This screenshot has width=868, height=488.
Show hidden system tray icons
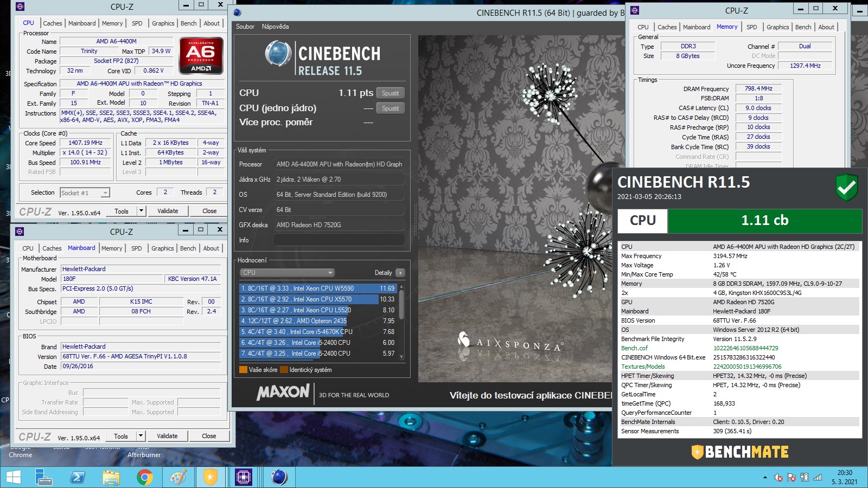click(x=765, y=478)
